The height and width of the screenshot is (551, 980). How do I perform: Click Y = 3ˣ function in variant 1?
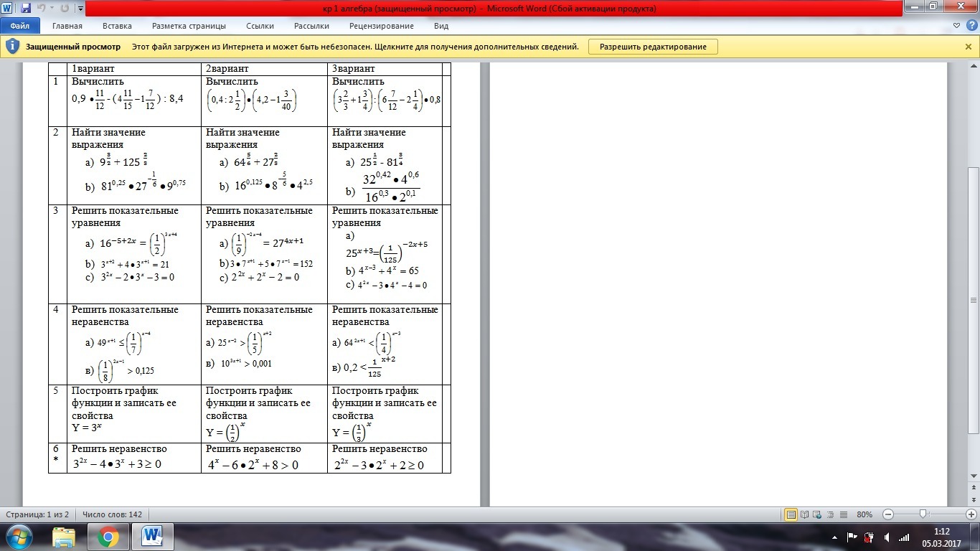(x=87, y=428)
